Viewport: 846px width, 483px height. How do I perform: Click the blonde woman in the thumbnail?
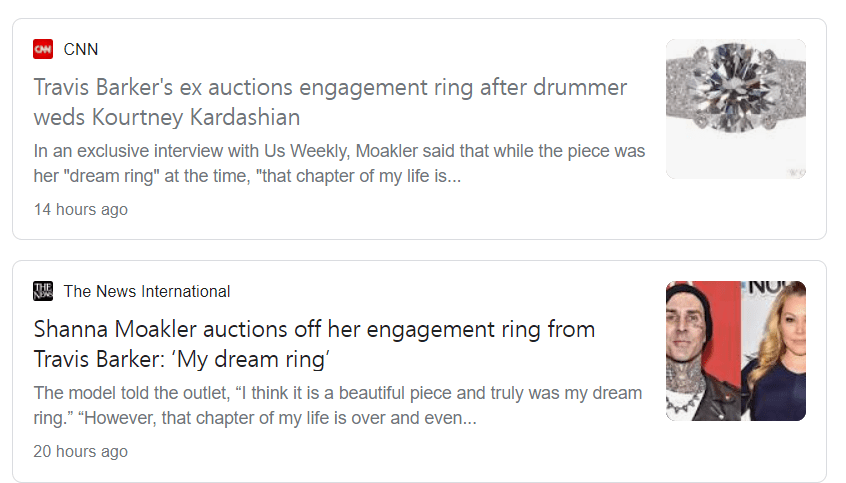click(x=773, y=351)
